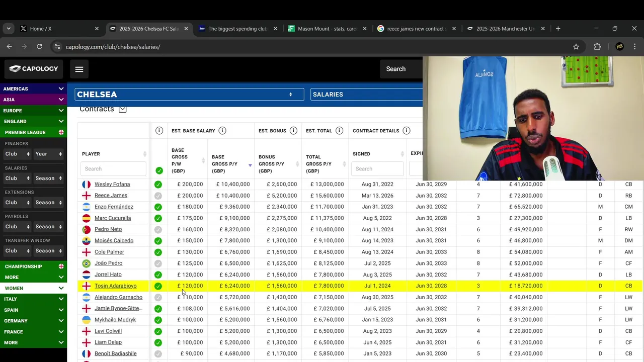
Task: Open a new tab with plus icon
Action: [x=558, y=29]
